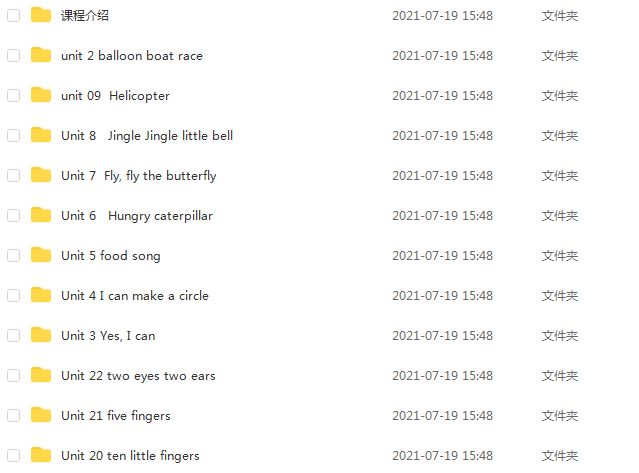The height and width of the screenshot is (473, 639).
Task: Click folder icon for Unit 5 food song
Action: pyautogui.click(x=41, y=255)
